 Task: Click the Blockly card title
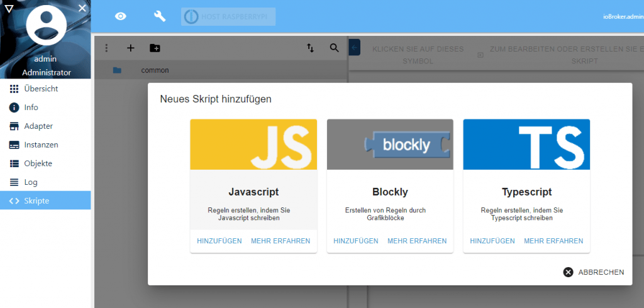coord(390,192)
